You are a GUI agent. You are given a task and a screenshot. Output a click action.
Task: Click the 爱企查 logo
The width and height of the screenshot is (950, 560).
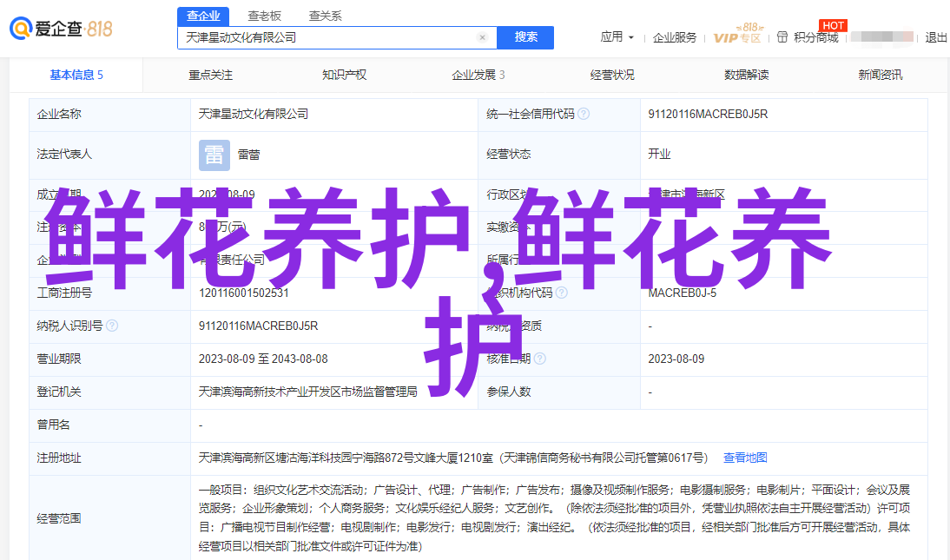coord(61,29)
